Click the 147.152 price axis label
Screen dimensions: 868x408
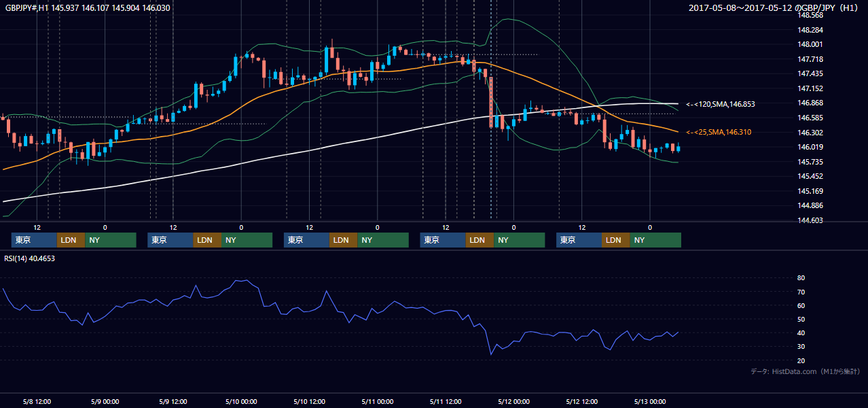point(810,88)
